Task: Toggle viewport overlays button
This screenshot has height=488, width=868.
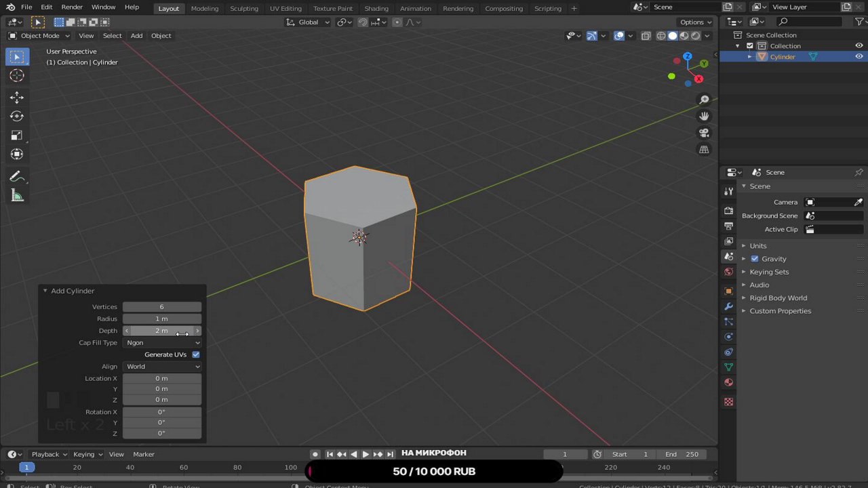Action: [x=619, y=36]
